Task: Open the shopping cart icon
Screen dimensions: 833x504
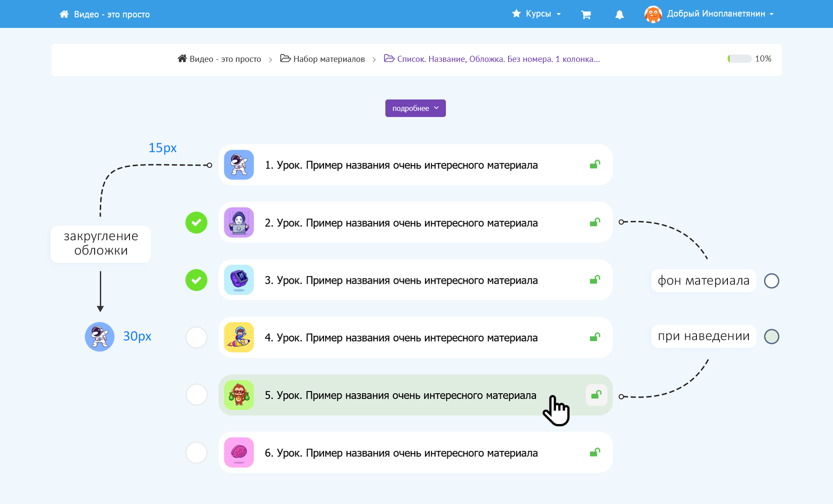Action: 586,14
